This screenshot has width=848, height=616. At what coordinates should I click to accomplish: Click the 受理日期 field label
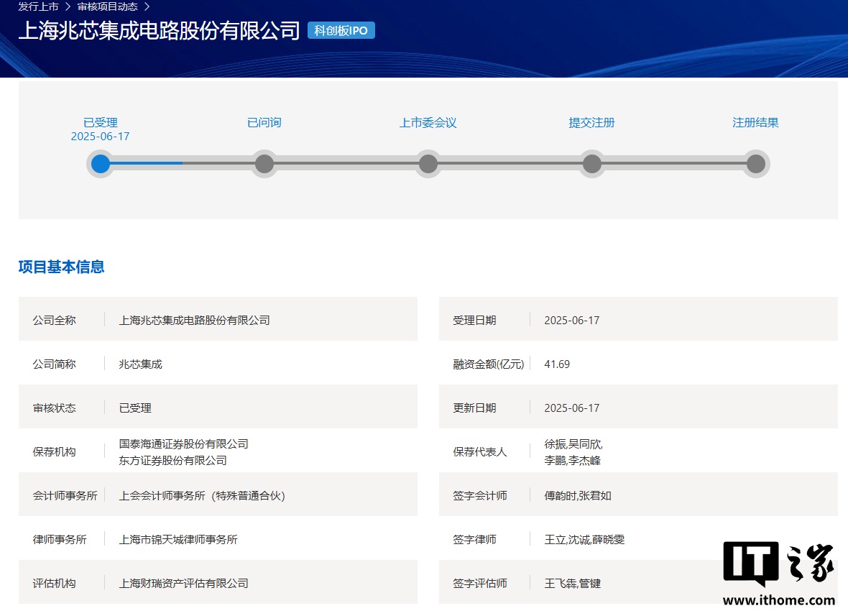pos(474,320)
